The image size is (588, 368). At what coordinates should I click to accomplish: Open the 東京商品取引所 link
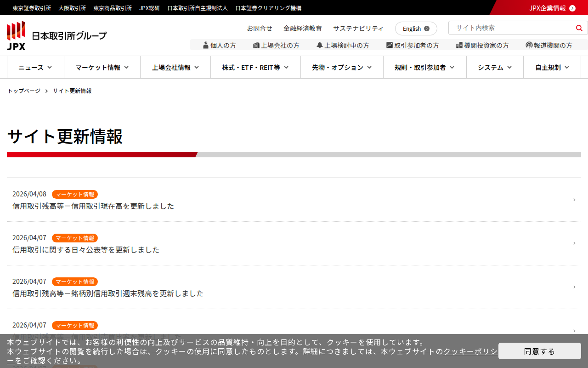click(x=113, y=8)
